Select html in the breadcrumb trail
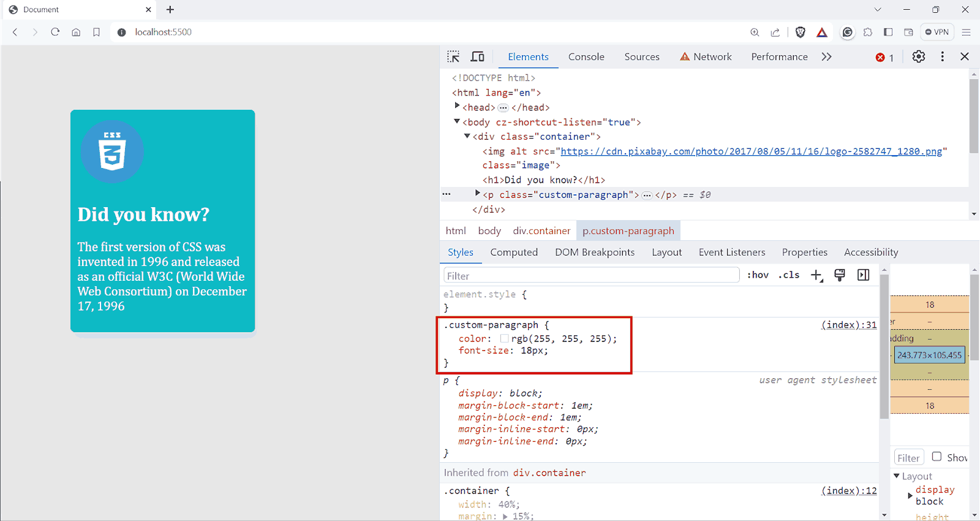 (456, 230)
